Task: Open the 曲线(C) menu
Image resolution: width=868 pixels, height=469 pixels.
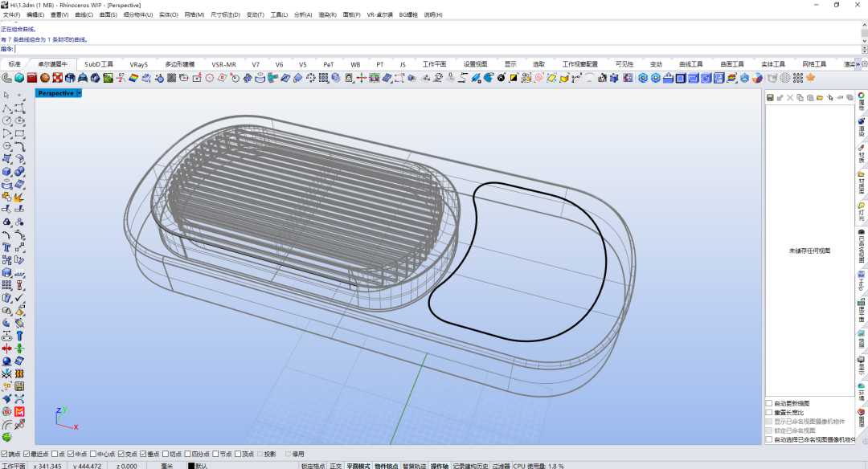Action: tap(84, 15)
